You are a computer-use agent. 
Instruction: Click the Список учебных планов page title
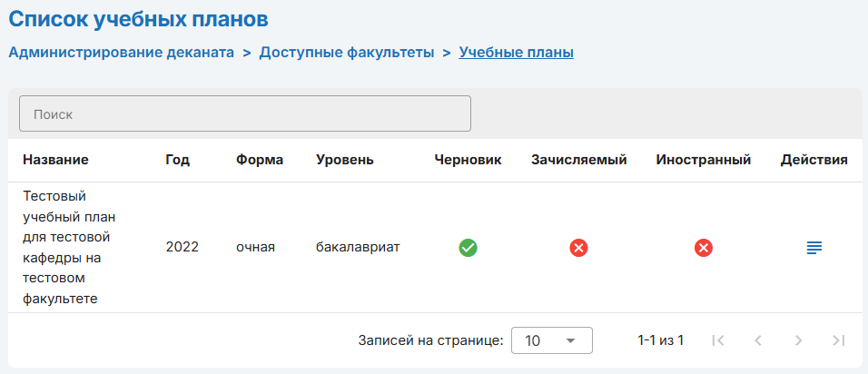[x=139, y=18]
